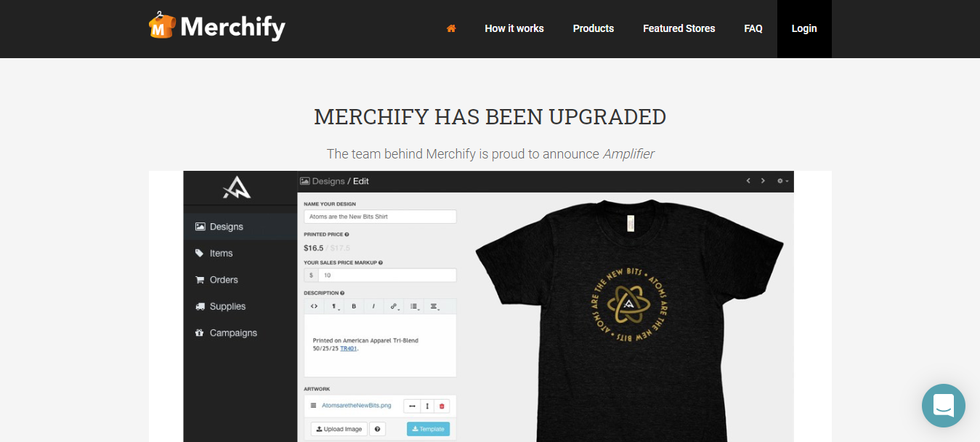Click the design name input field
This screenshot has height=442, width=980.
tap(380, 217)
